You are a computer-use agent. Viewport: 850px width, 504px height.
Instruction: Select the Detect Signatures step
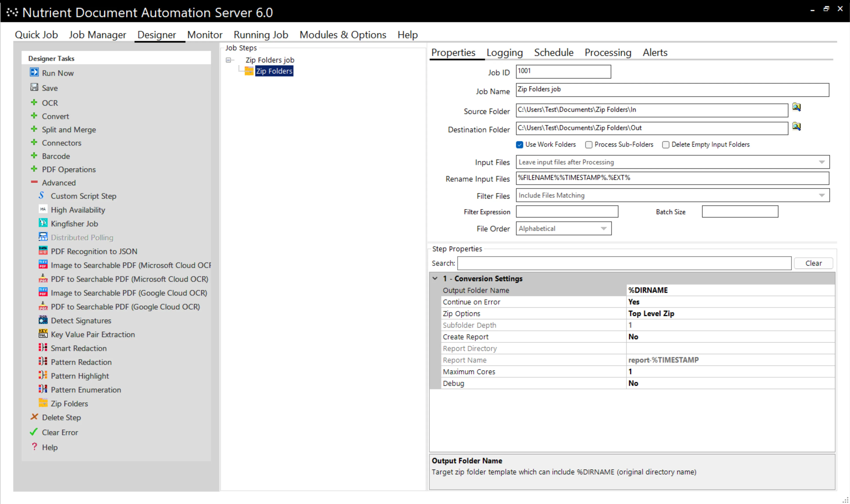coord(81,321)
